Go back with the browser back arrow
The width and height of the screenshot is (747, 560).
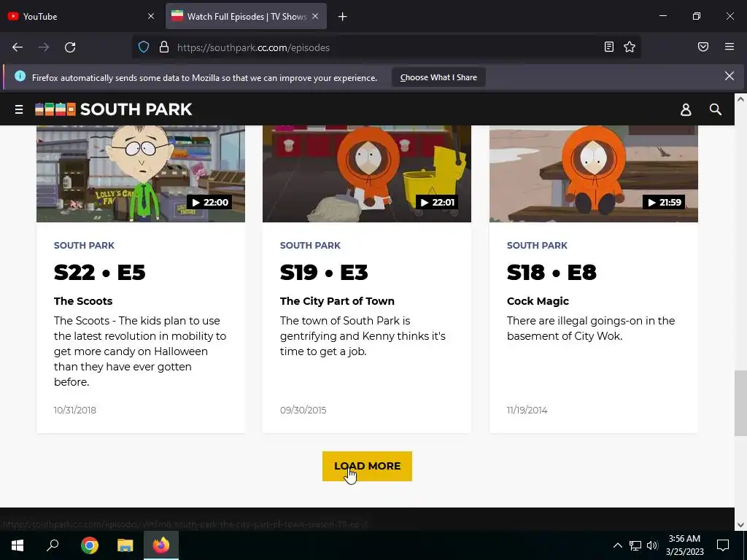pos(18,47)
